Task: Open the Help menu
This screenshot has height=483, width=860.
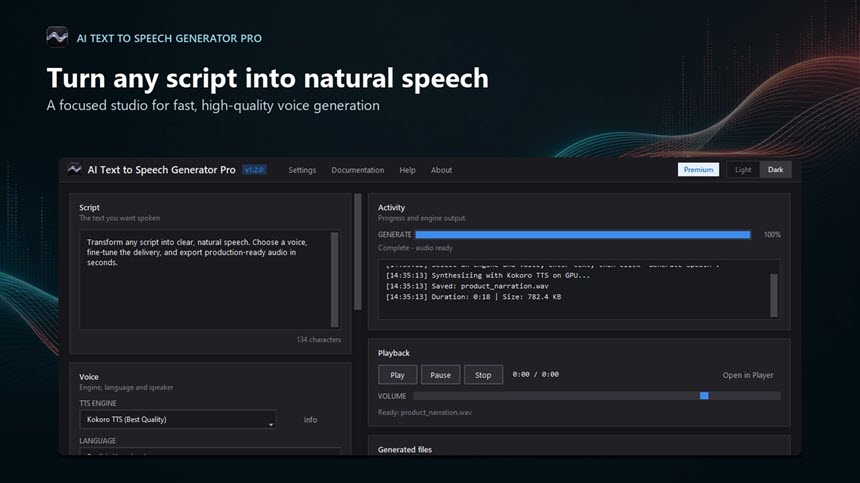Action: coord(407,170)
